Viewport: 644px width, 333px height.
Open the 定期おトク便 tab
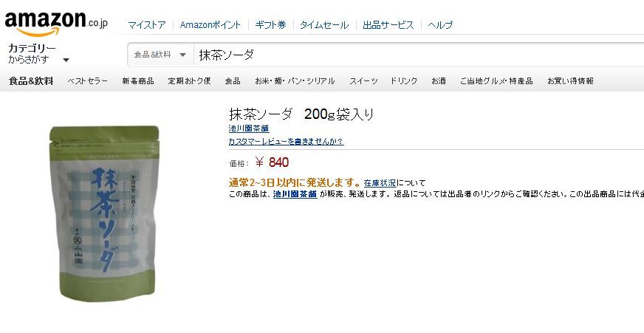click(x=189, y=81)
